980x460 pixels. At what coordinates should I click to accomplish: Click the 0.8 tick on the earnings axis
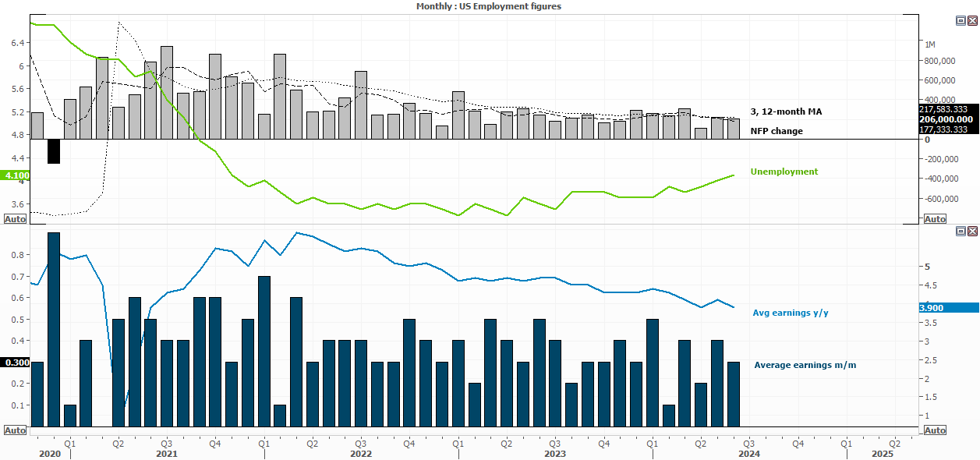click(19, 255)
